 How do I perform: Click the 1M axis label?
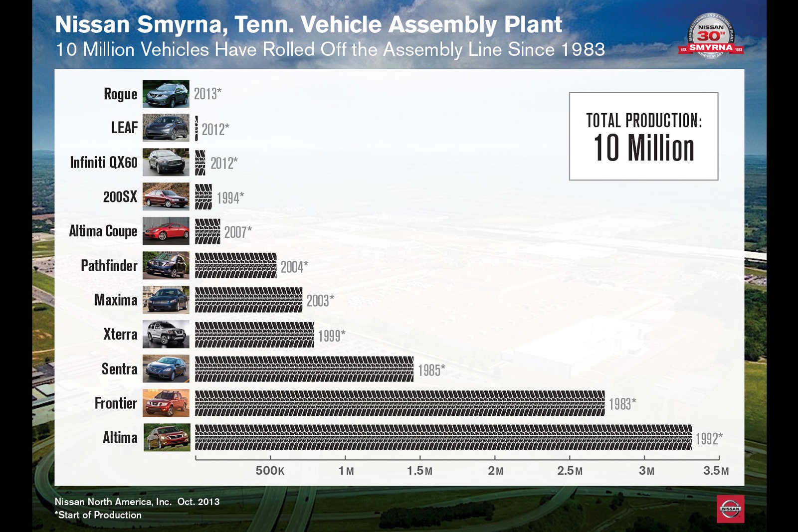(346, 471)
